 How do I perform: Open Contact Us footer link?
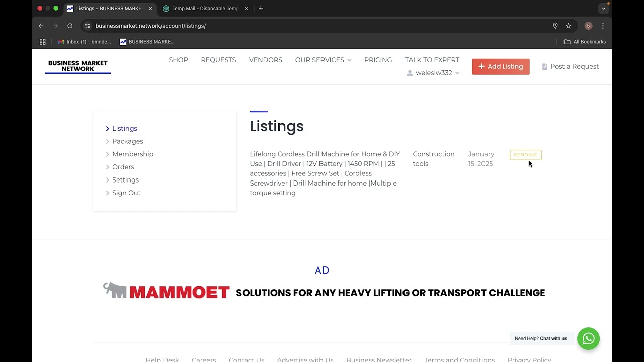click(247, 359)
